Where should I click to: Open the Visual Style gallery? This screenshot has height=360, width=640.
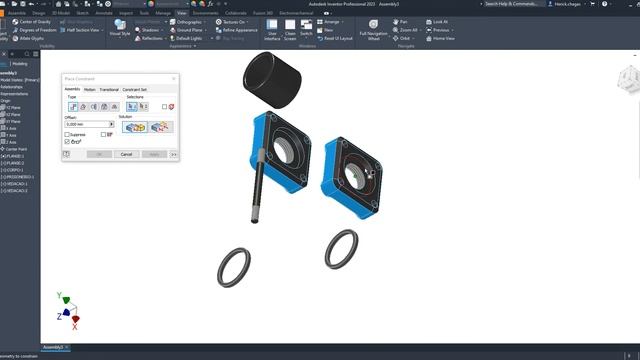[x=120, y=28]
